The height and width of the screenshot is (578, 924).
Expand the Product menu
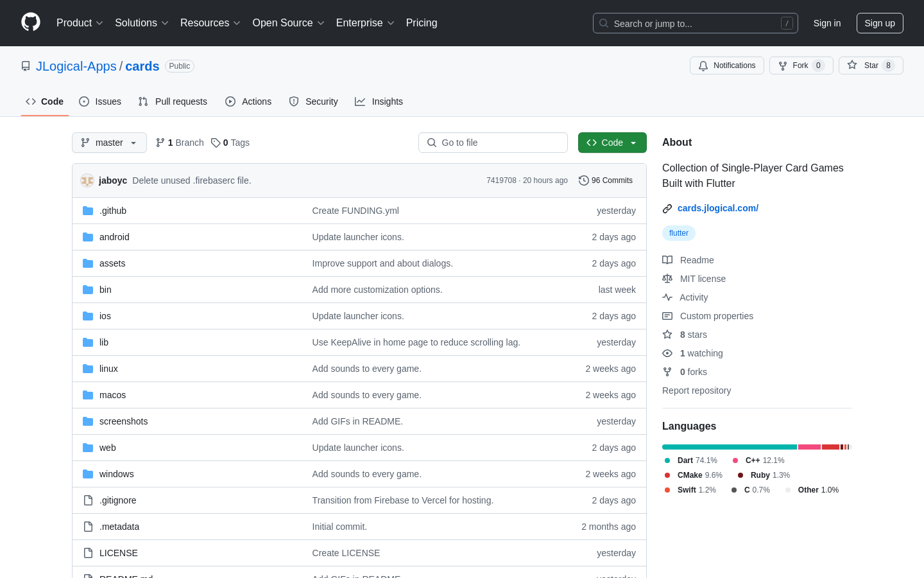point(80,23)
